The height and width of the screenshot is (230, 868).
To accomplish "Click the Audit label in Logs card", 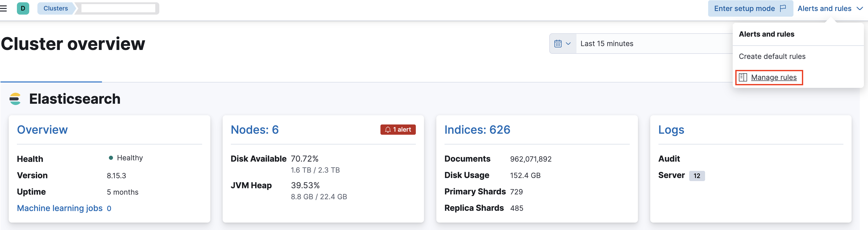I will (x=669, y=159).
